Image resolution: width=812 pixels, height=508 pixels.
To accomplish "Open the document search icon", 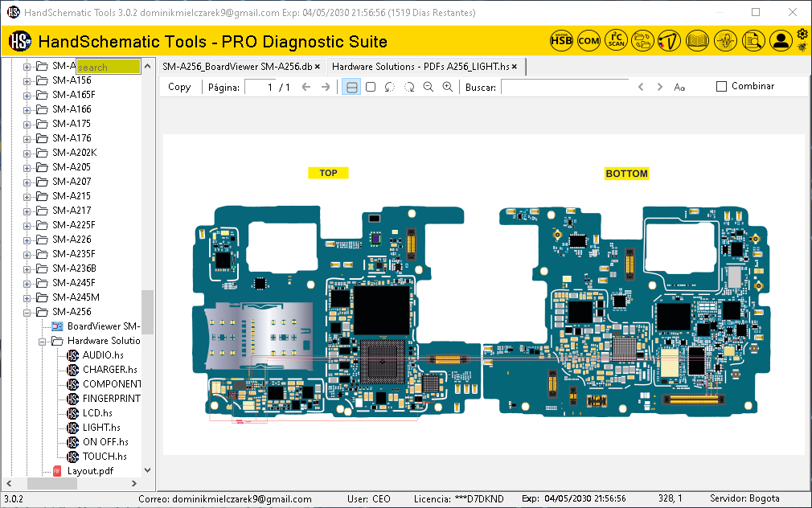I will click(x=753, y=40).
